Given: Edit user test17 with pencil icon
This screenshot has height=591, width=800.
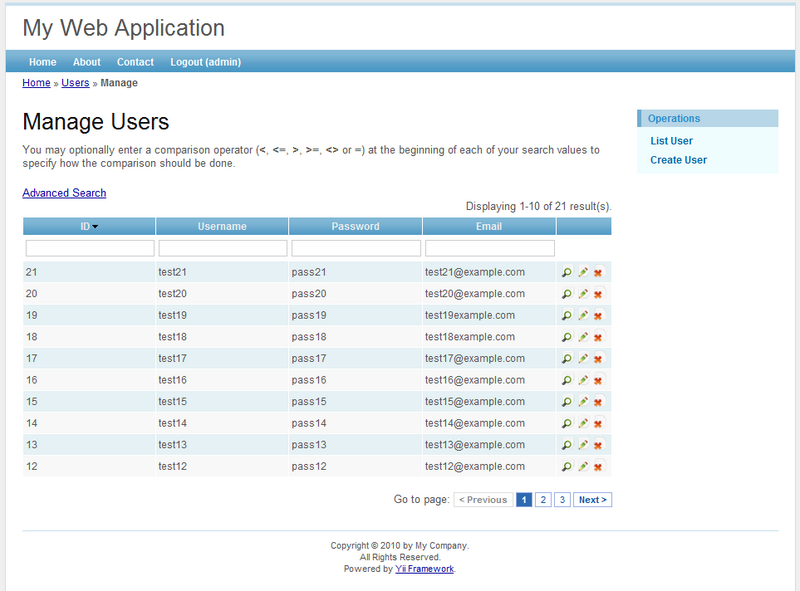Looking at the screenshot, I should pos(583,359).
